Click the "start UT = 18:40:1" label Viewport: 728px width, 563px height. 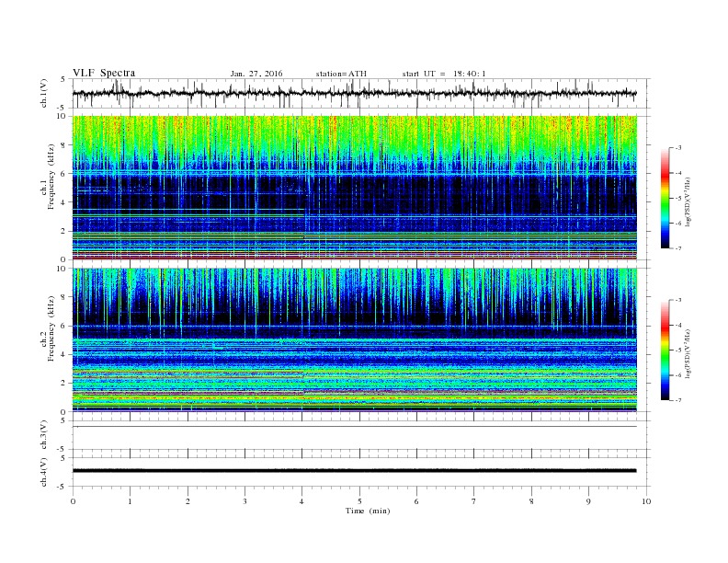(444, 74)
